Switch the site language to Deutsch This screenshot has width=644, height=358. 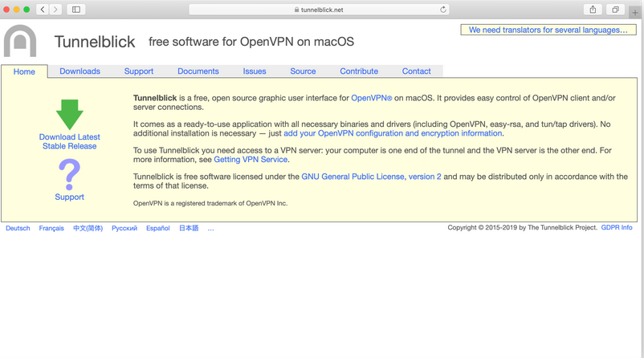click(x=18, y=228)
